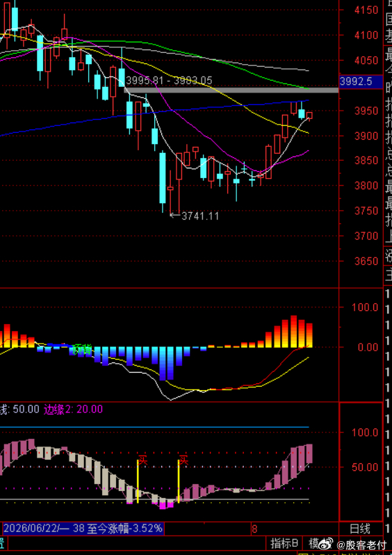Click the blue line atop the bottom indicator

click(154, 427)
